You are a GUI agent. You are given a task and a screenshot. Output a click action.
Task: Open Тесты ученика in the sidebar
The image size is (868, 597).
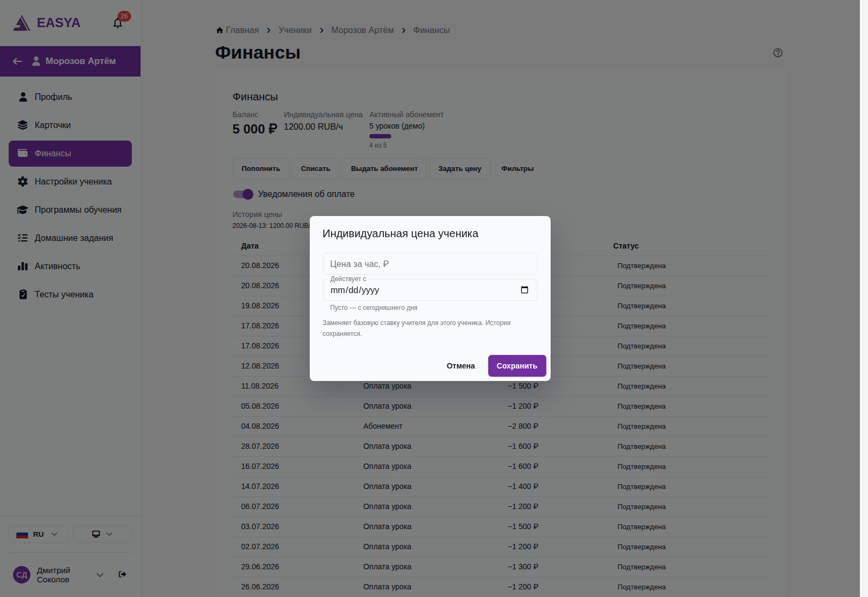coord(70,295)
